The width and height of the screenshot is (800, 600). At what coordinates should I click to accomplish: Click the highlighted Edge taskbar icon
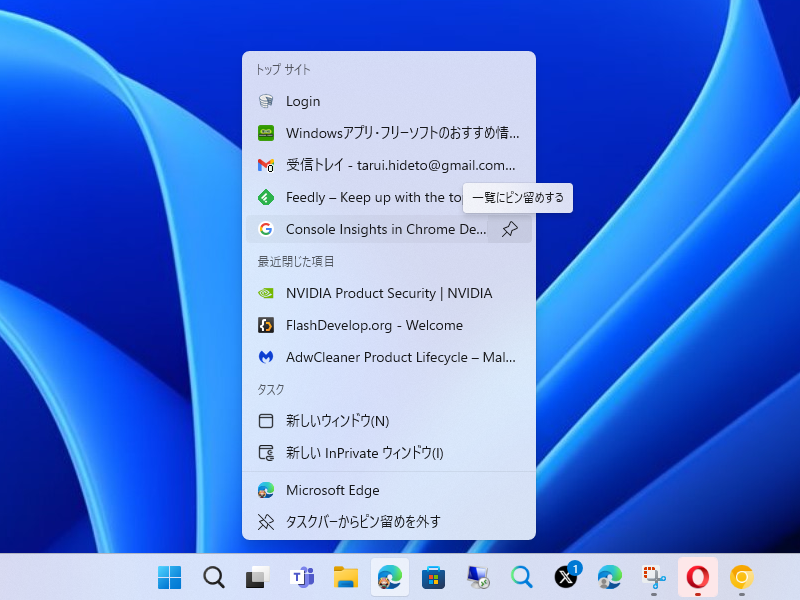coord(390,577)
